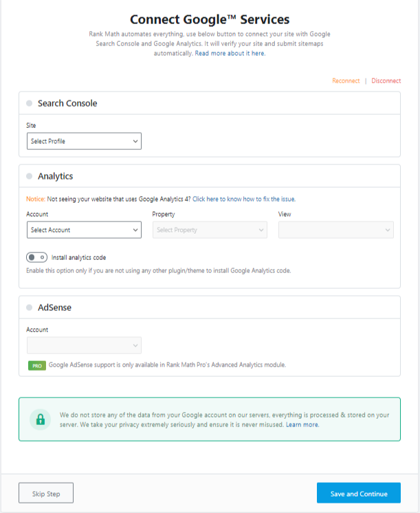The width and height of the screenshot is (420, 513).
Task: Click the Reconnect link
Action: tap(346, 81)
